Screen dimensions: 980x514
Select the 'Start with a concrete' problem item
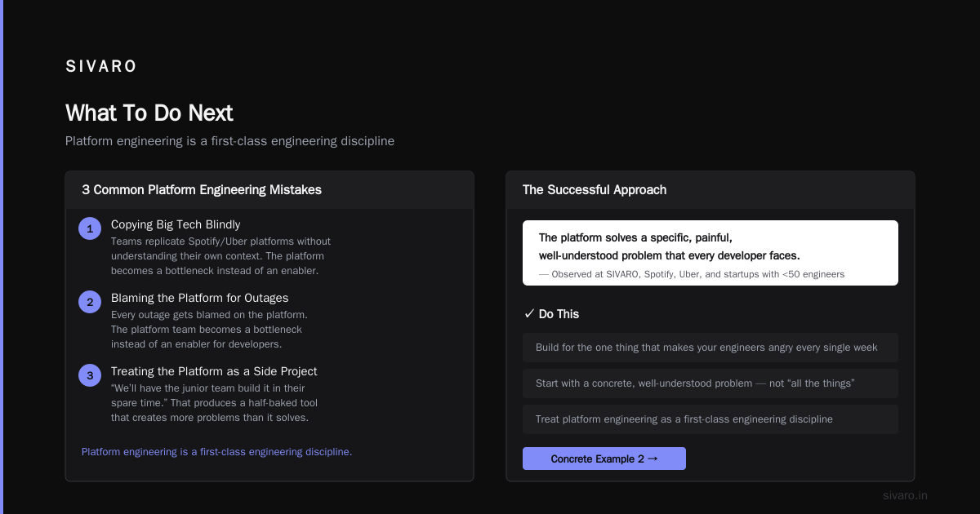[x=710, y=383]
